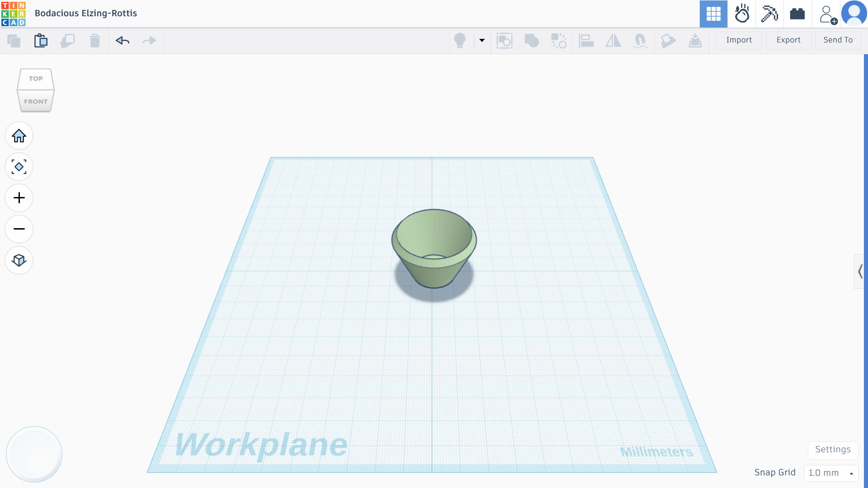Zoom out with the minus icon
This screenshot has height=488, width=868.
(19, 229)
